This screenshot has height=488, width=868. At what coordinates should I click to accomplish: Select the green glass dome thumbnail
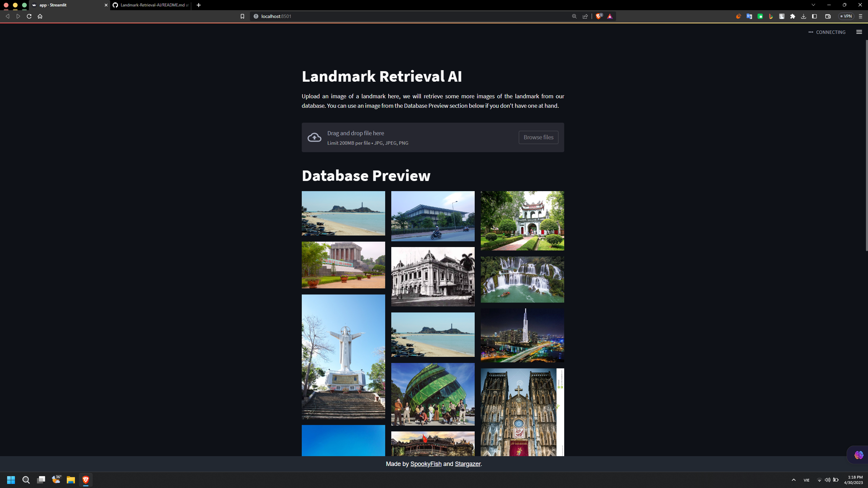pos(433,394)
